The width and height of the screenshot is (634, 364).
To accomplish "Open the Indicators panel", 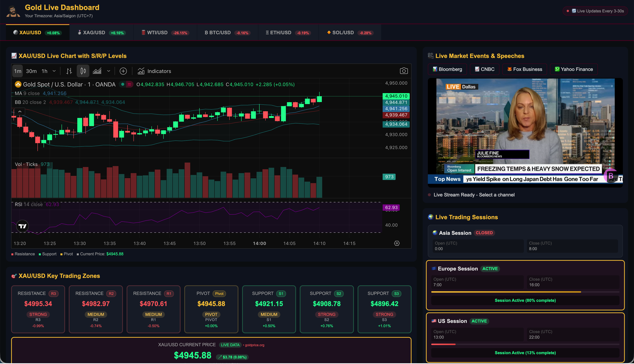I will coord(154,71).
